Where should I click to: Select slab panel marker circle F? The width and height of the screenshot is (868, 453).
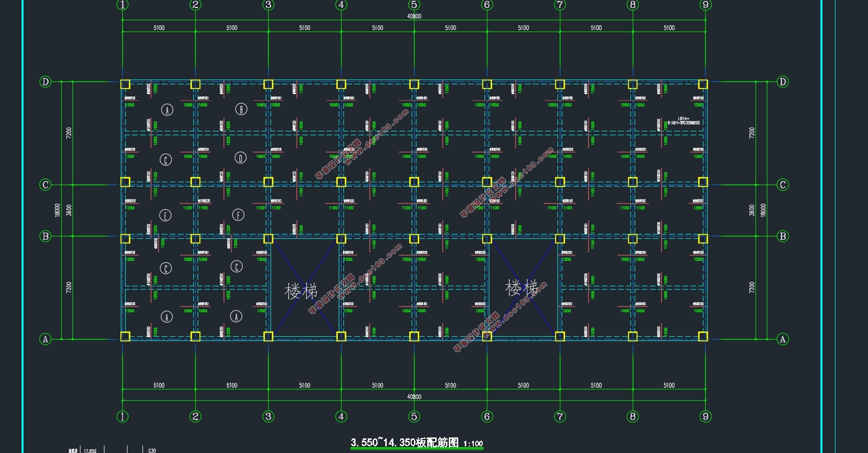239,215
